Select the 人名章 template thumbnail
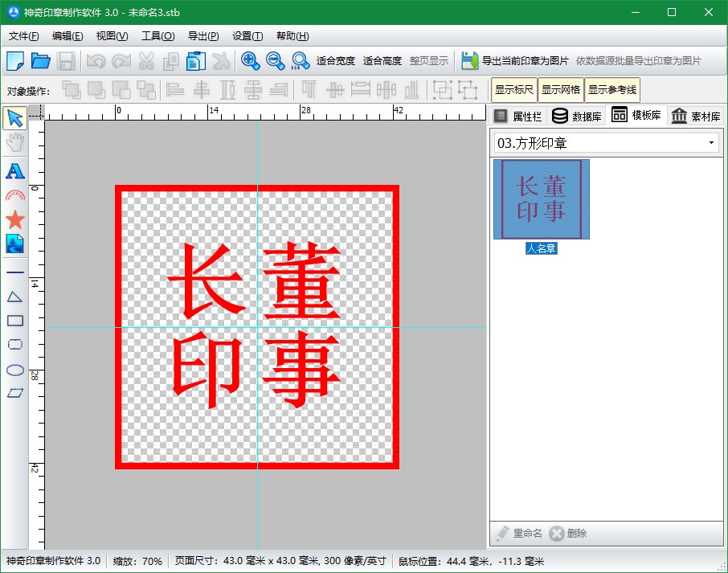Viewport: 728px width, 573px height. click(x=541, y=199)
